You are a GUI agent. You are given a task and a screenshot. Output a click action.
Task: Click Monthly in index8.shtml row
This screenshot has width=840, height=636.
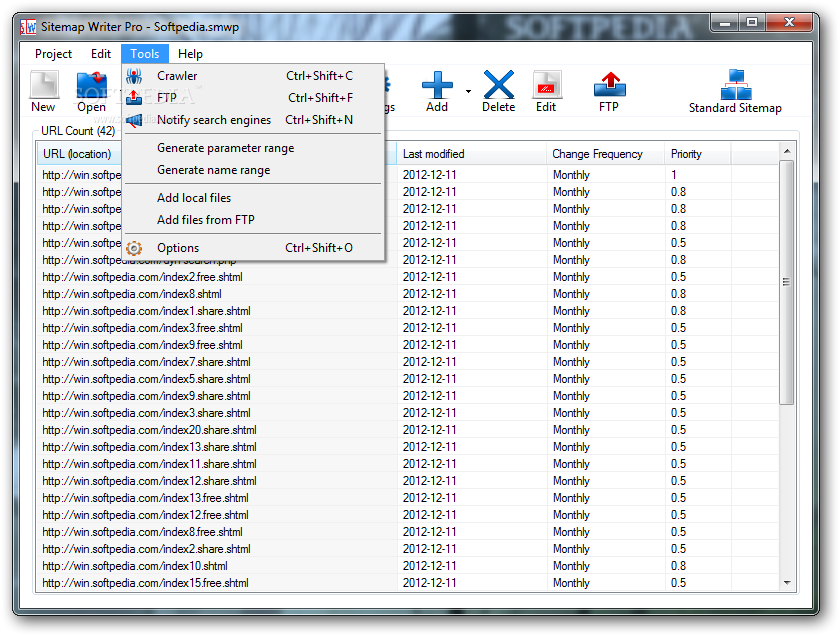coord(571,294)
